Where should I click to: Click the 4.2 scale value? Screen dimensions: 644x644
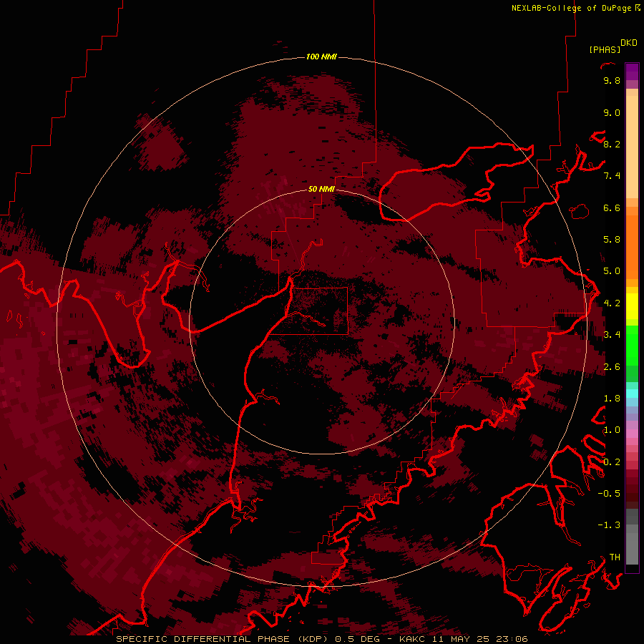click(612, 303)
